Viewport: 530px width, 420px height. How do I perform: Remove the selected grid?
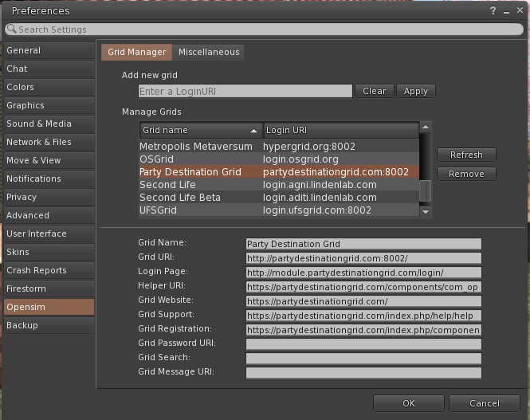[x=466, y=174]
